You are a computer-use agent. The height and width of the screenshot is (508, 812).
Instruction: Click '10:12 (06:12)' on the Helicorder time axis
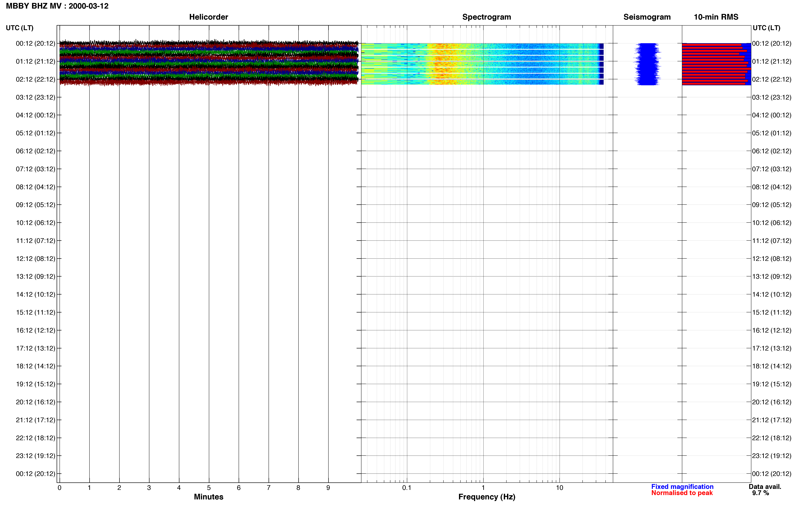pyautogui.click(x=36, y=222)
